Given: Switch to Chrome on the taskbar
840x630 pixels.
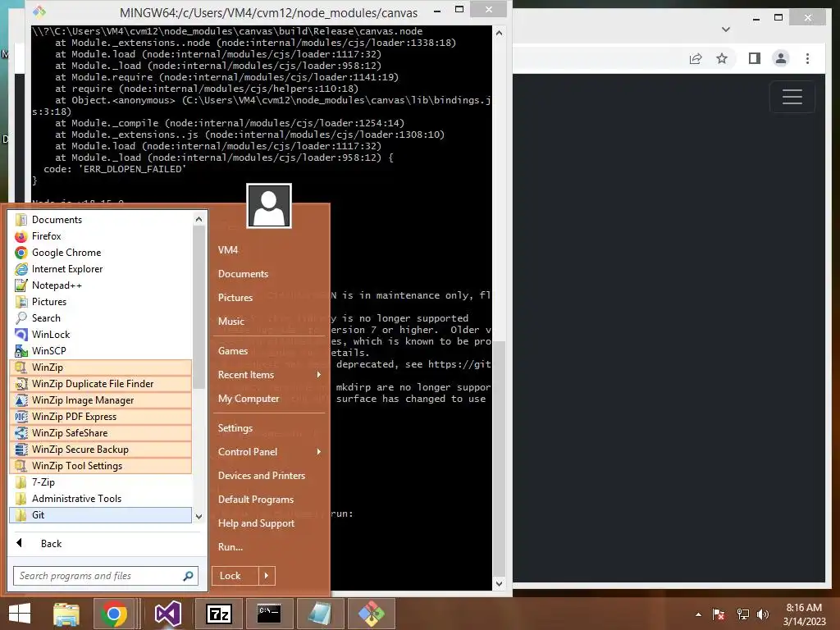Looking at the screenshot, I should 113,614.
